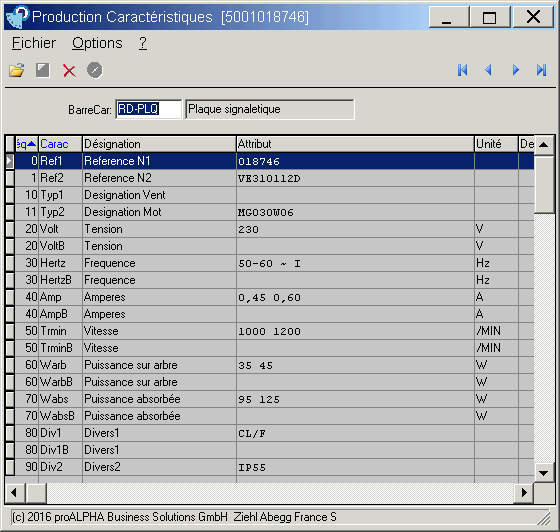Click the save toolbar icon
The height and width of the screenshot is (532, 560).
click(x=43, y=70)
